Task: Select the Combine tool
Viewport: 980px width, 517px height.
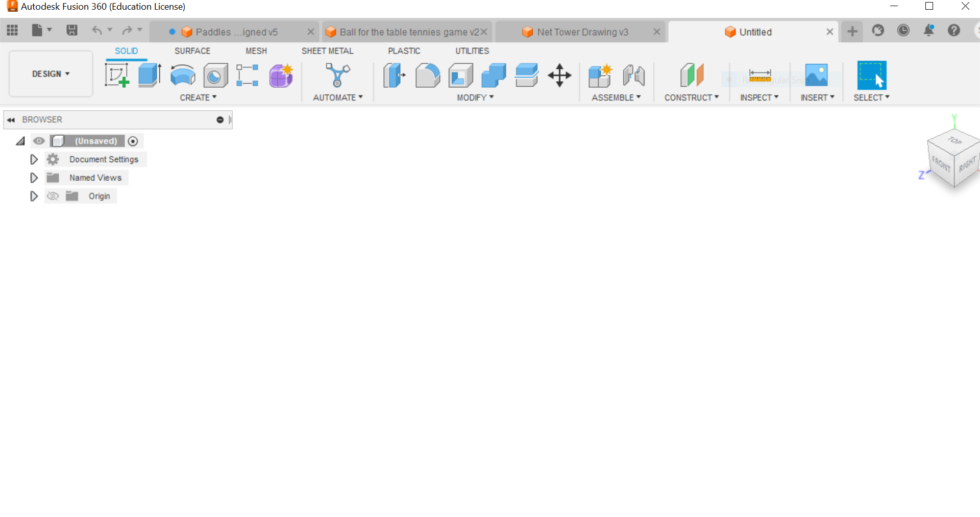Action: [494, 75]
